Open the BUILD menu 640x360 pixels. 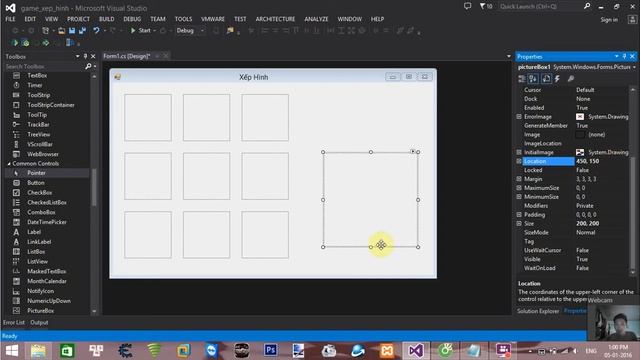point(107,19)
